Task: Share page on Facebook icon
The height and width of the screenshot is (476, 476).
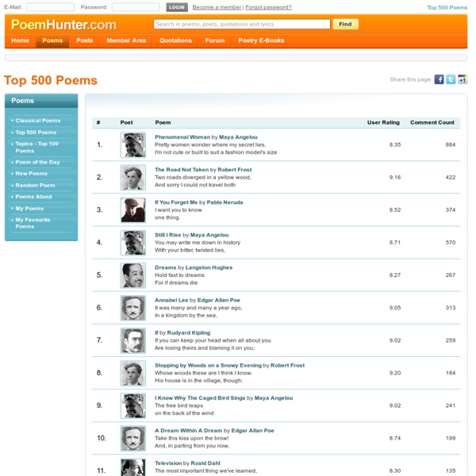Action: pyautogui.click(x=439, y=79)
